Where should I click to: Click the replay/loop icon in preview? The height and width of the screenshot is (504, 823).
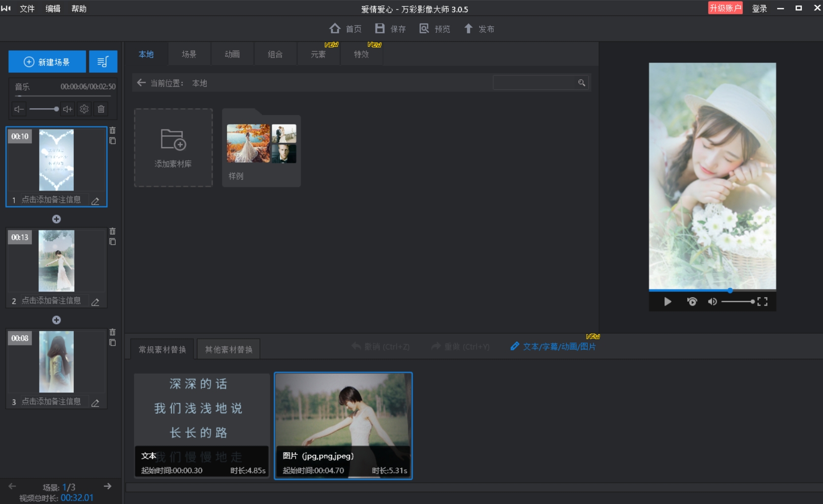click(x=692, y=302)
